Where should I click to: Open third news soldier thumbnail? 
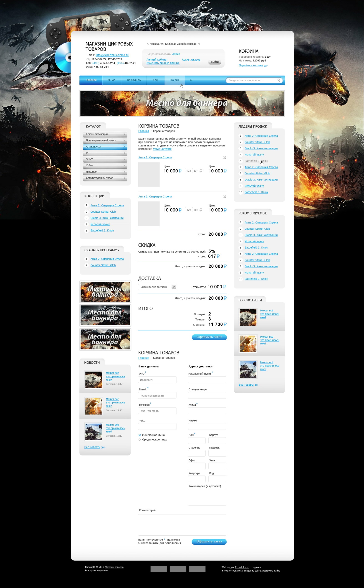click(94, 432)
